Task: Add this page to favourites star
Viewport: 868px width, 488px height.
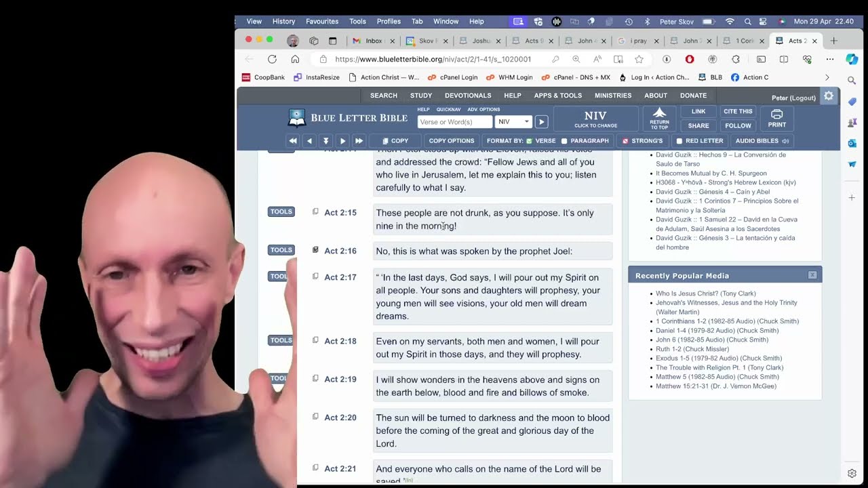Action: pyautogui.click(x=639, y=59)
